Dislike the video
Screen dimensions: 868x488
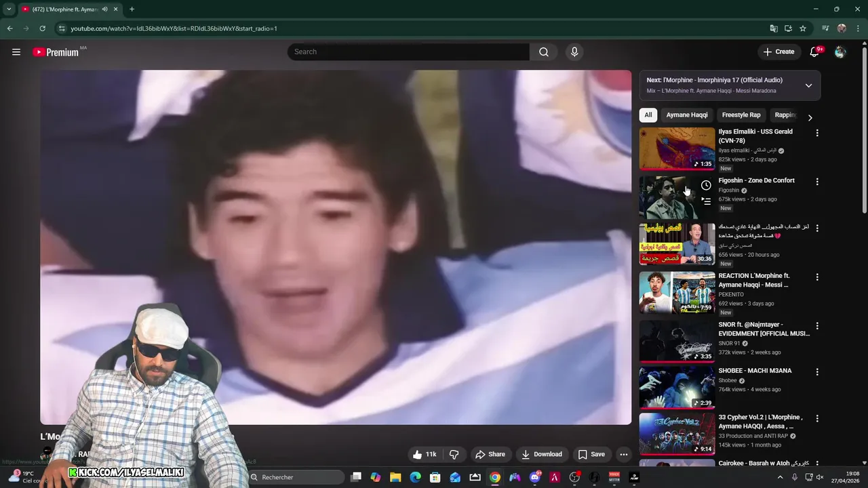(454, 454)
